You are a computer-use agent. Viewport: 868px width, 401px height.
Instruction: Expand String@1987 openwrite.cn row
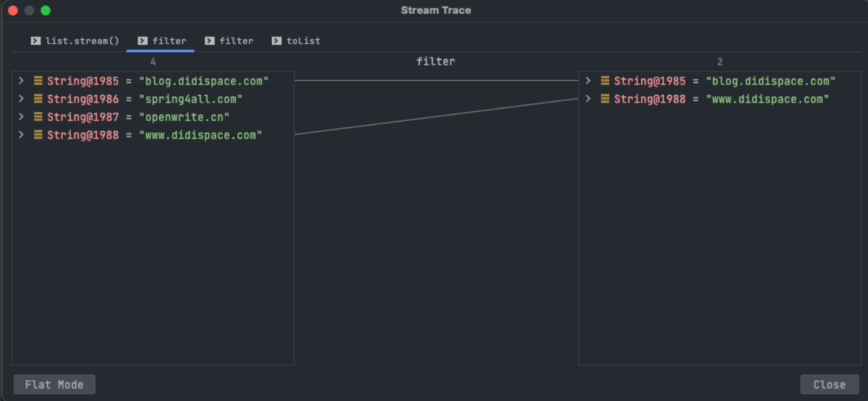coord(21,116)
